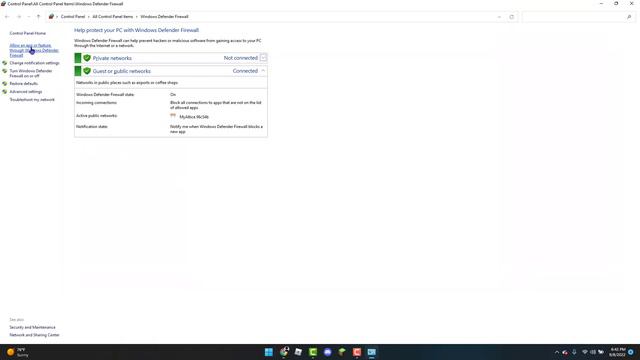The width and height of the screenshot is (640, 360).
Task: Click the Control Panel taskbar icon
Action: (x=371, y=352)
